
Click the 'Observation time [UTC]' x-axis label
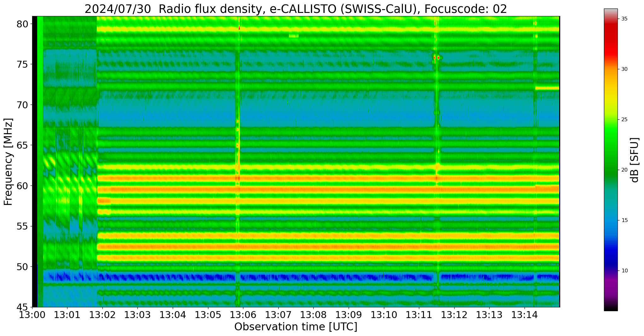pyautogui.click(x=296, y=327)
